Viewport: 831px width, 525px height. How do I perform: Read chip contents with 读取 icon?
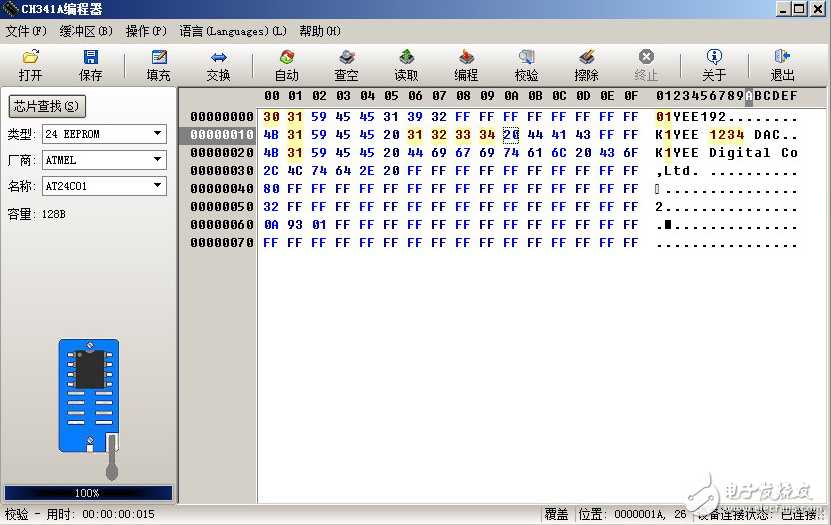point(406,65)
